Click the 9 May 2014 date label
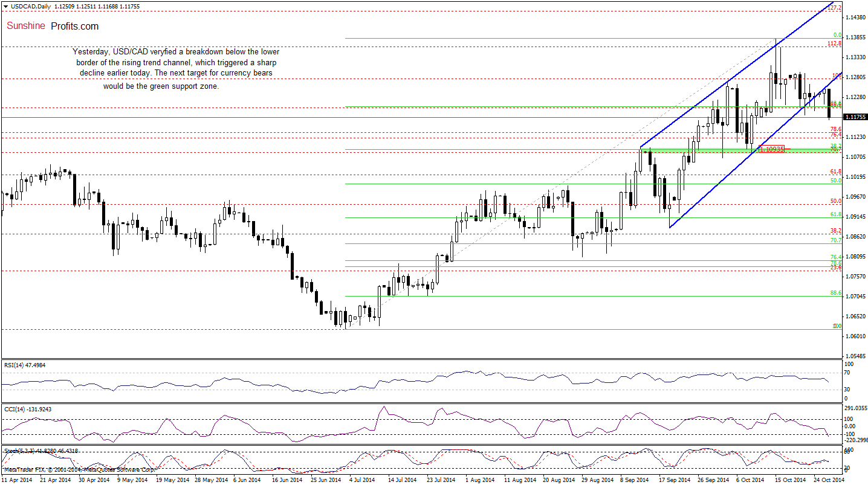 132,480
